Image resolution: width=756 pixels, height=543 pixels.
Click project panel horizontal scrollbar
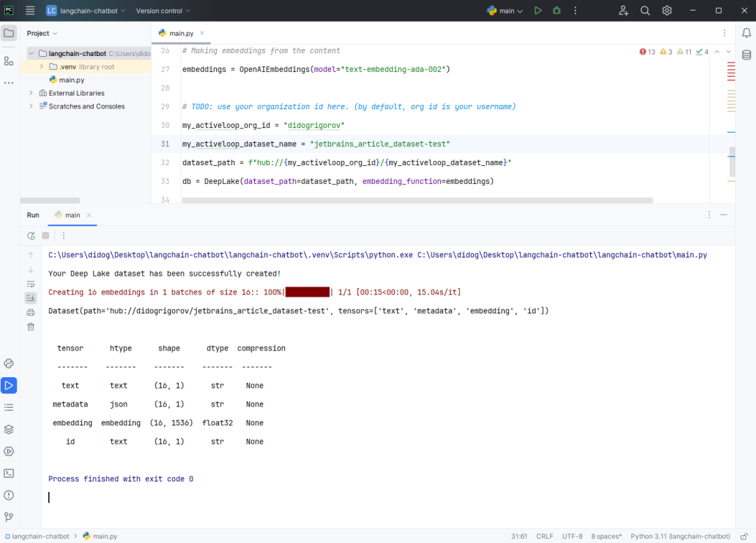pyautogui.click(x=50, y=200)
